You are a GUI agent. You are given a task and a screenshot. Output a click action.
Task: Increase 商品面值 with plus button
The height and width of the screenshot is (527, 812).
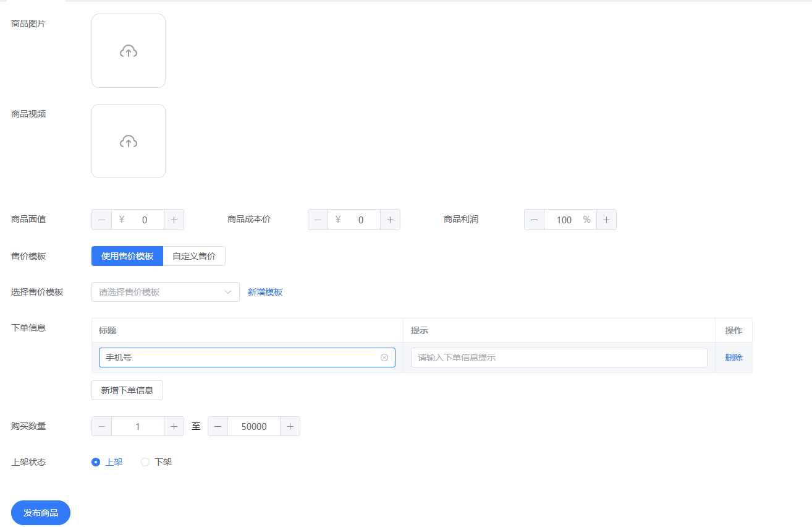point(174,220)
